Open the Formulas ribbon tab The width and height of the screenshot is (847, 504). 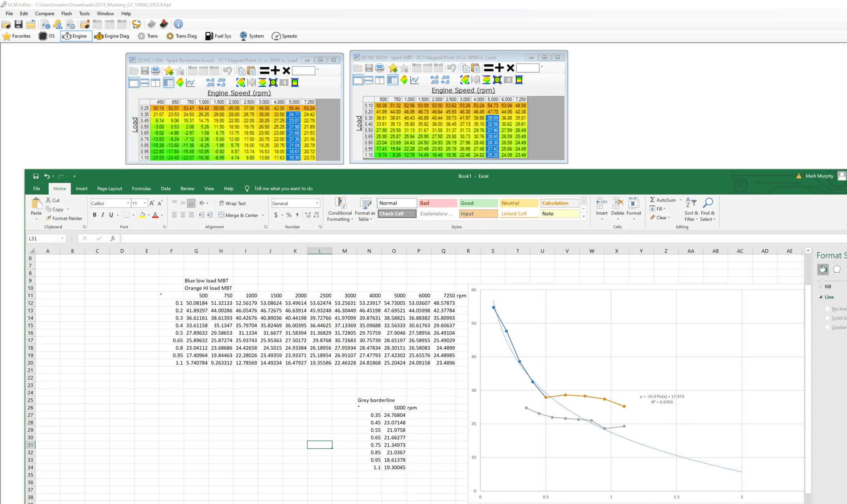point(141,188)
